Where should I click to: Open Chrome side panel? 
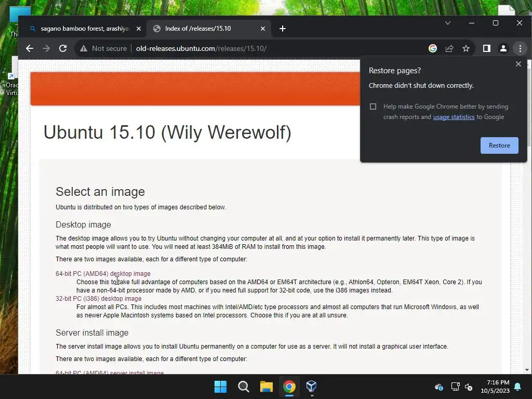point(486,48)
